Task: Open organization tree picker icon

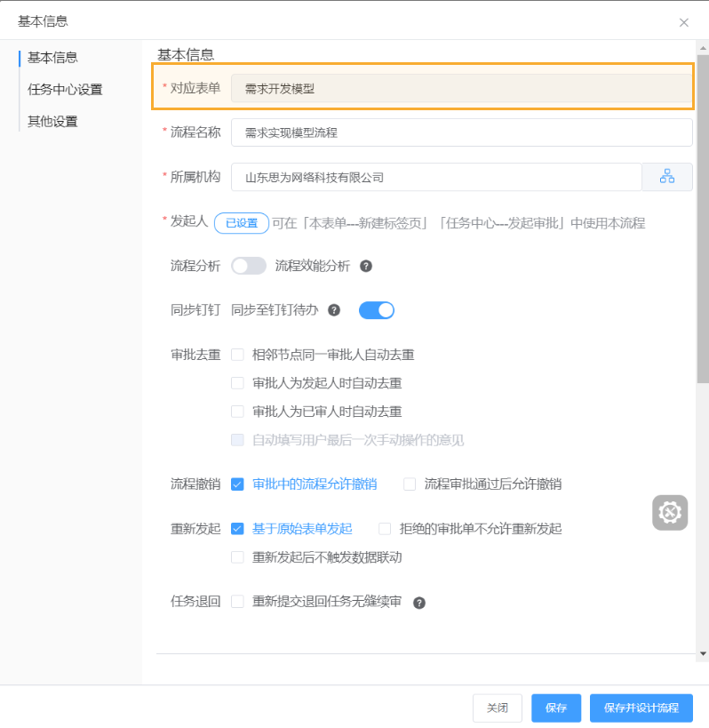Action: (x=666, y=177)
